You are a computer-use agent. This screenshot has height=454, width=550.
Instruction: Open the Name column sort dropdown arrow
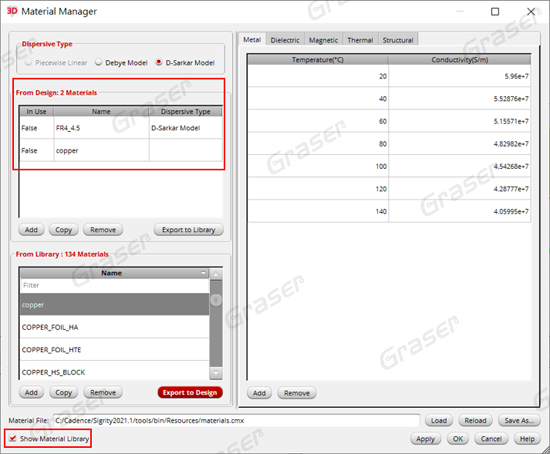(x=203, y=273)
